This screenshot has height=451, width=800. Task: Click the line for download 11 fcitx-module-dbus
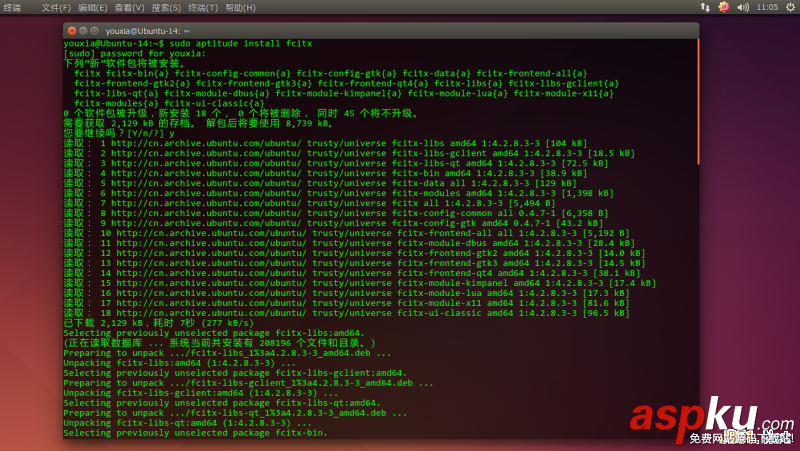click(349, 243)
